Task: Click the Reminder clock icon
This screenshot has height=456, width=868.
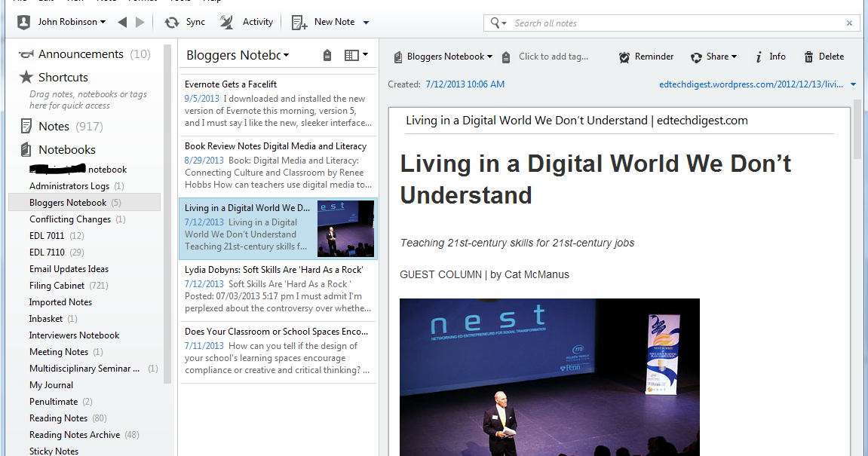Action: coord(624,56)
